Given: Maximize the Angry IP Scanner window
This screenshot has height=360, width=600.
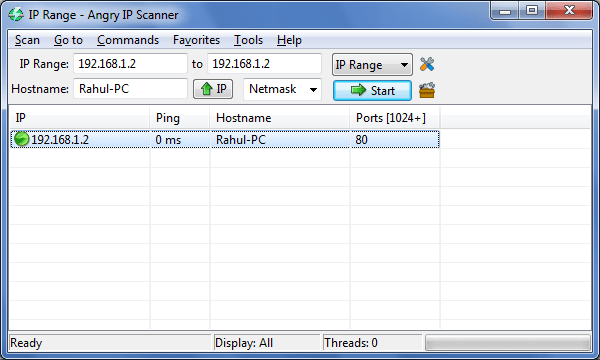Looking at the screenshot, I should pyautogui.click(x=532, y=11).
